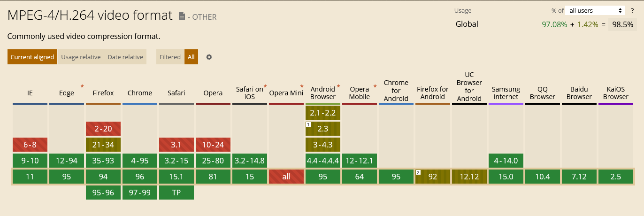Click the Firefox 2-20 unsupported cell
The height and width of the screenshot is (216, 644).
(x=103, y=129)
